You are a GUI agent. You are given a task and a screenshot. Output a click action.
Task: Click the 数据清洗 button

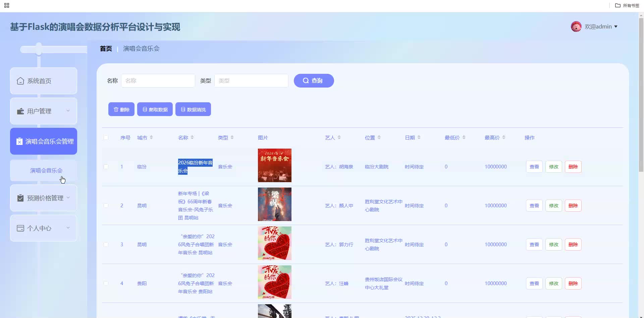193,109
